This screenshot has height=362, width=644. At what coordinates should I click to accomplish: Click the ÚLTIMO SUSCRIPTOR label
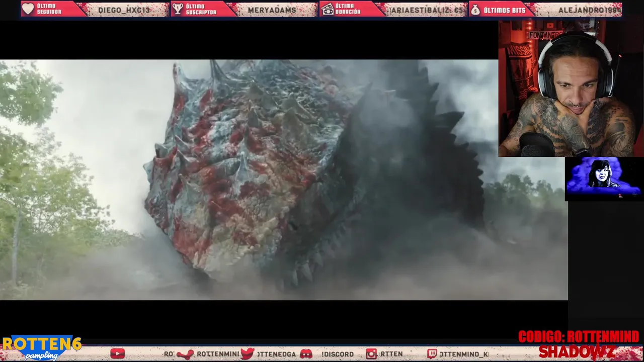coord(201,9)
